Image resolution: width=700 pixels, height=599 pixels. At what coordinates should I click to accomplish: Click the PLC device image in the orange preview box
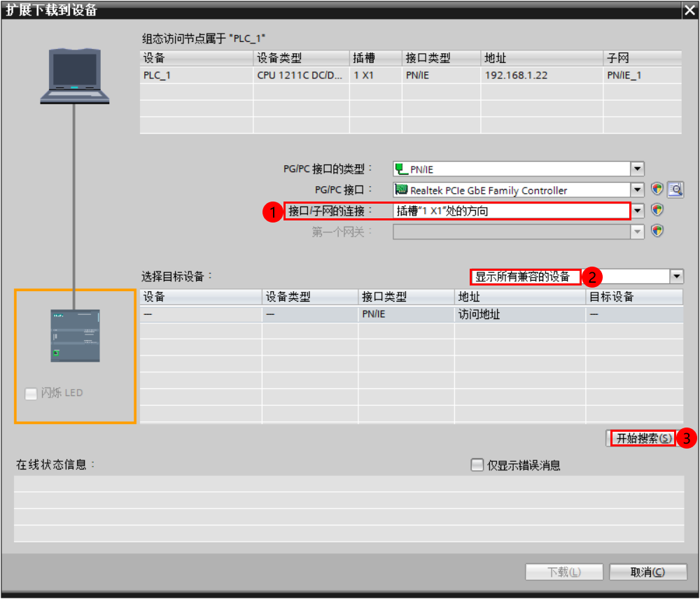73,336
